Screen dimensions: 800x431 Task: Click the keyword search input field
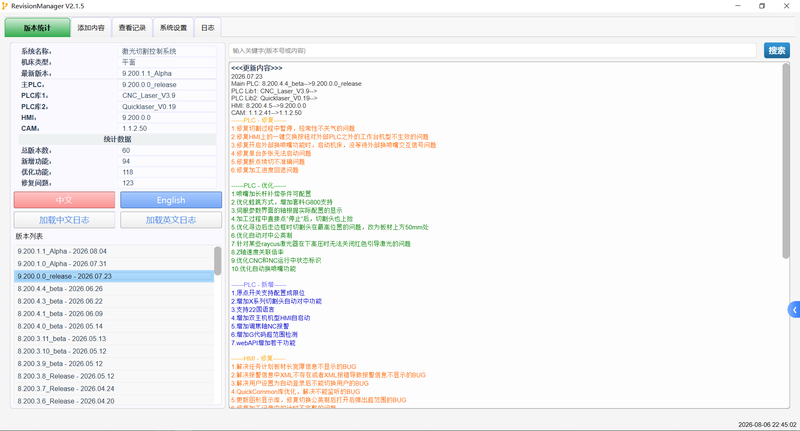pyautogui.click(x=492, y=50)
